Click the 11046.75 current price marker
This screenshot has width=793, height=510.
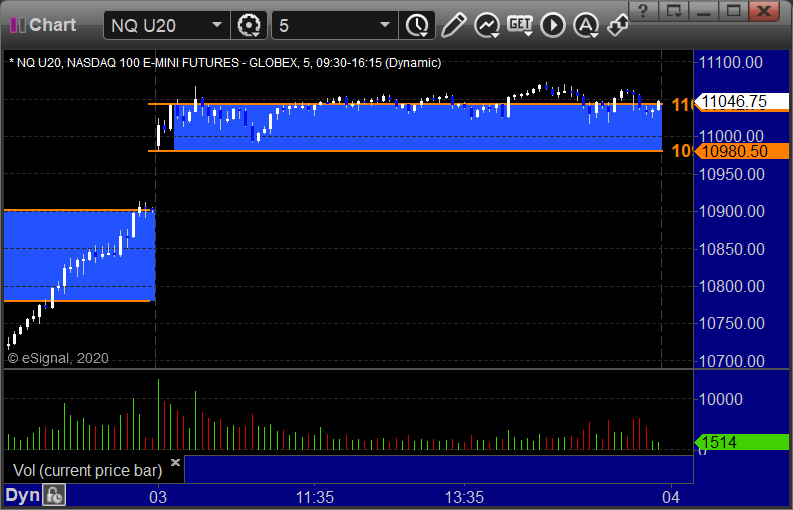pos(741,102)
